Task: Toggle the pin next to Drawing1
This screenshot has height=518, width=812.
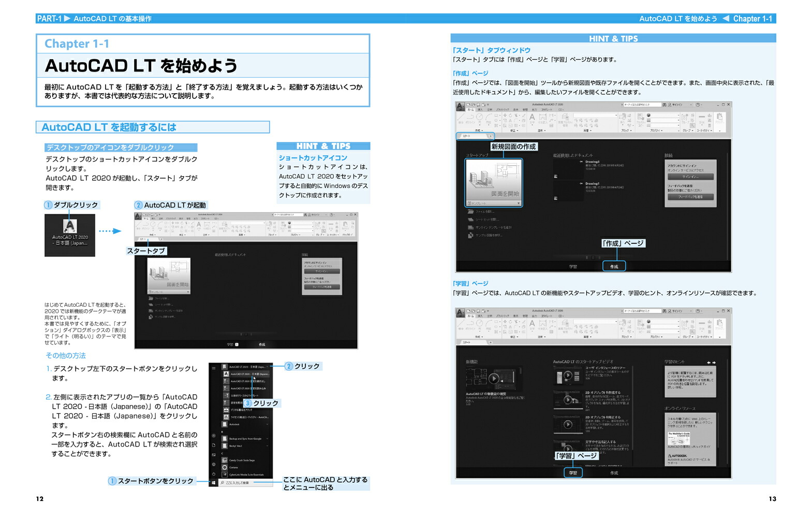Action: 581,183
